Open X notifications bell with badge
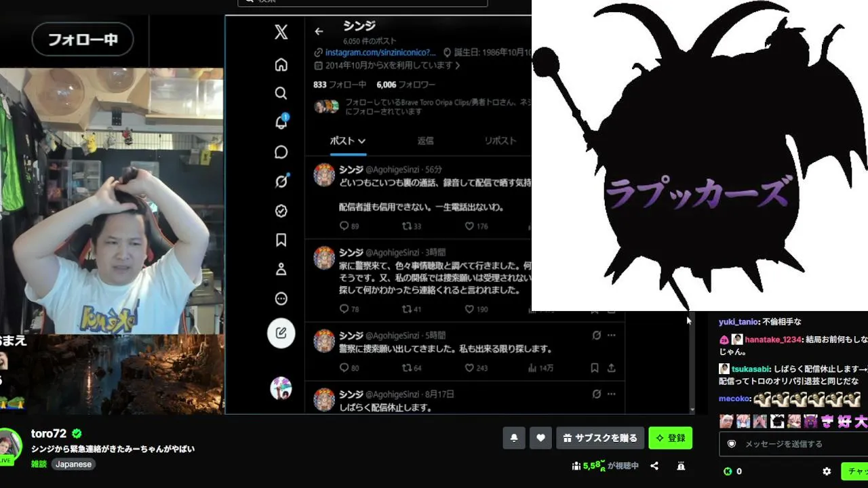This screenshot has height=488, width=868. click(x=281, y=122)
